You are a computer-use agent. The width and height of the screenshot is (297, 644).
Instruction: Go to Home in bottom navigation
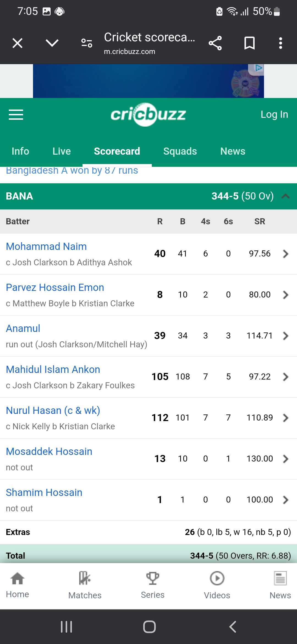tap(17, 585)
